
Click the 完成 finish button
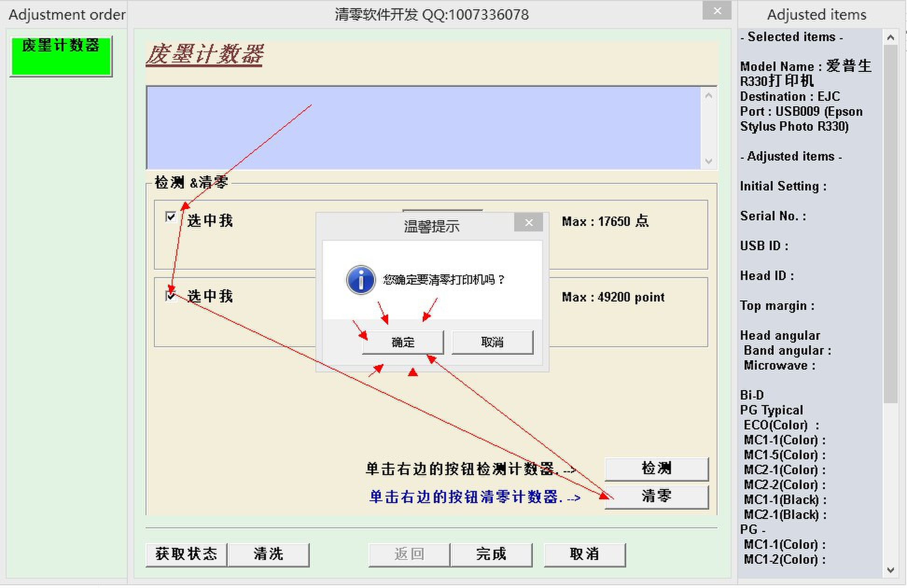[x=491, y=554]
